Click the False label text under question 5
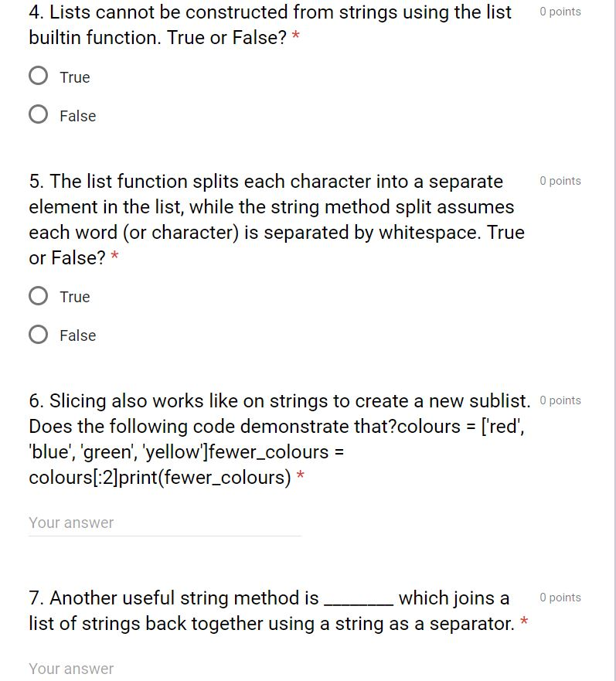Image resolution: width=616 pixels, height=681 pixels. (77, 335)
